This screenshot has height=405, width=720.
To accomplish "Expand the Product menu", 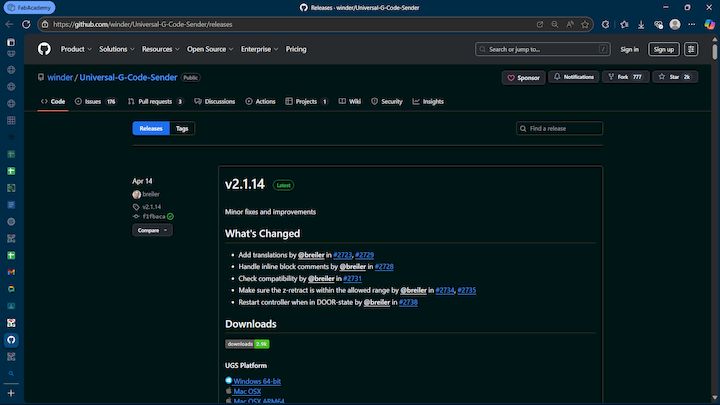I will (x=76, y=49).
